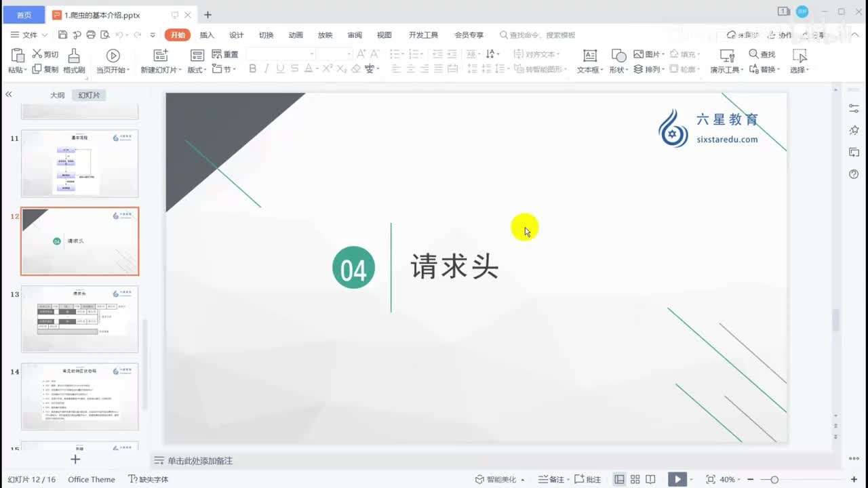Click the Reset (重置) slide button

(x=225, y=54)
